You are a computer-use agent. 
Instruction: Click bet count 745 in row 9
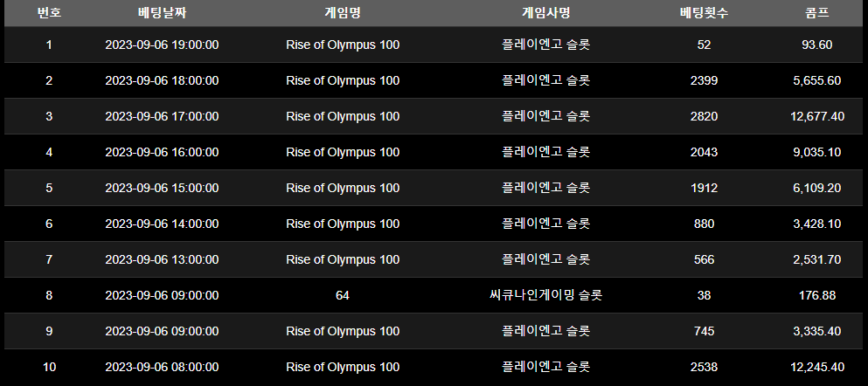coord(705,331)
